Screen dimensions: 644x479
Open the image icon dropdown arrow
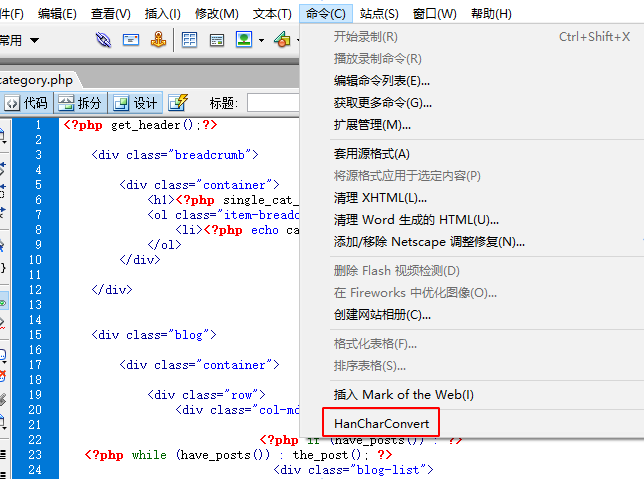tap(261, 40)
